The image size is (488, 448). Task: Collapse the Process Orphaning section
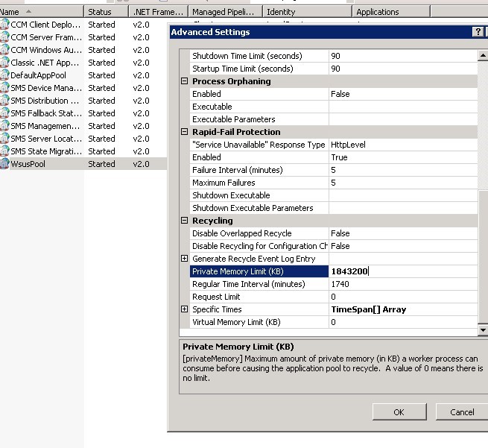[x=184, y=81]
